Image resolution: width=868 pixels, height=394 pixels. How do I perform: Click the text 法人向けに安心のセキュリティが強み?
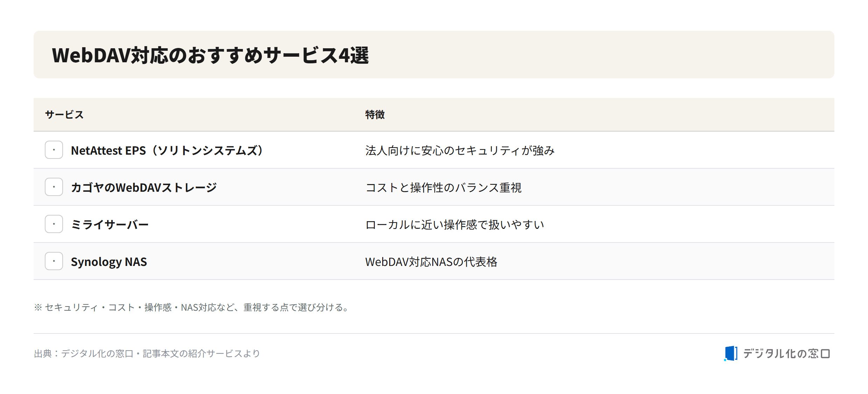(x=460, y=150)
